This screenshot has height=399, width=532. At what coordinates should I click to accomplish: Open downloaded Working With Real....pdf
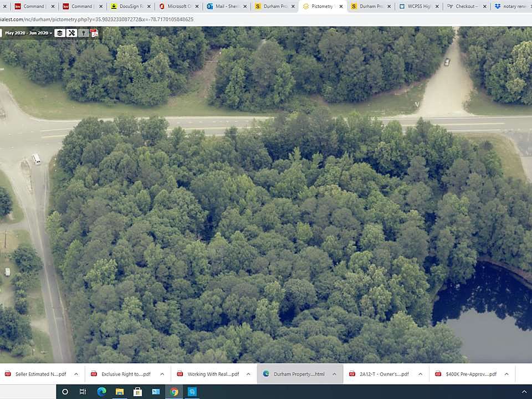click(x=213, y=374)
